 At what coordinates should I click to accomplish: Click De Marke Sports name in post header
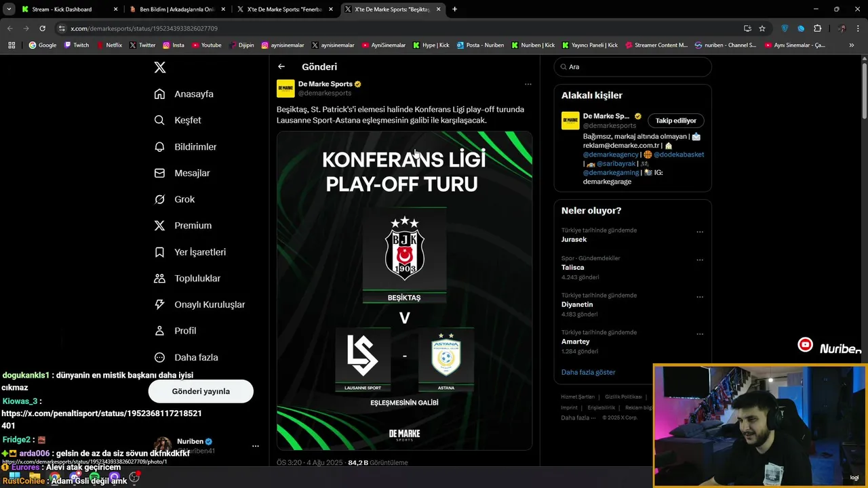pyautogui.click(x=325, y=84)
